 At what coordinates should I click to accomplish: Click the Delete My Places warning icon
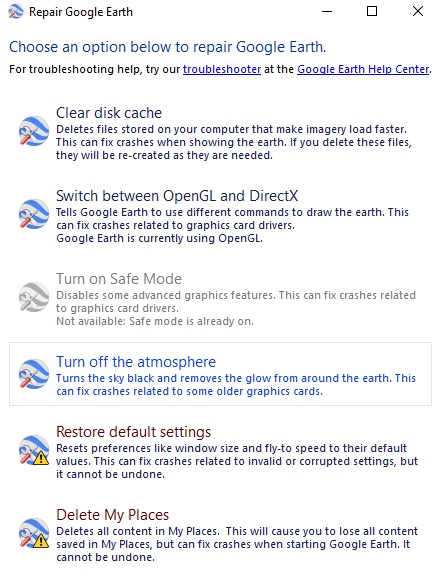point(33,533)
